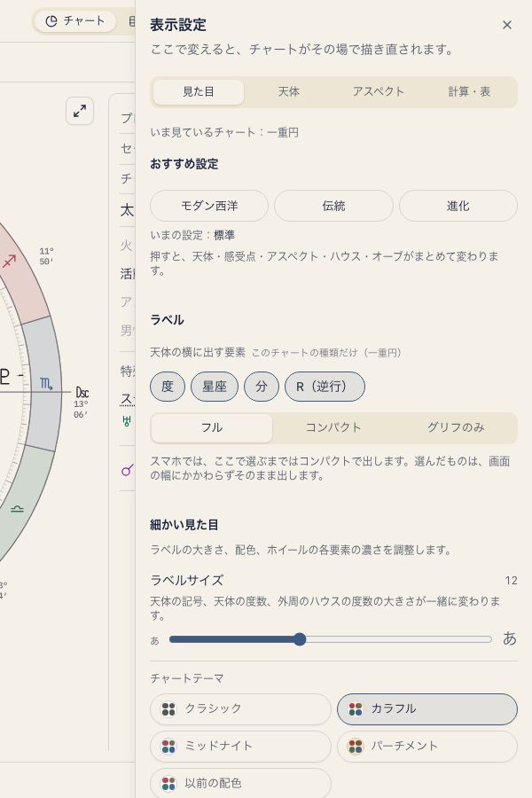Choose the クラシック chart theme

(240, 709)
